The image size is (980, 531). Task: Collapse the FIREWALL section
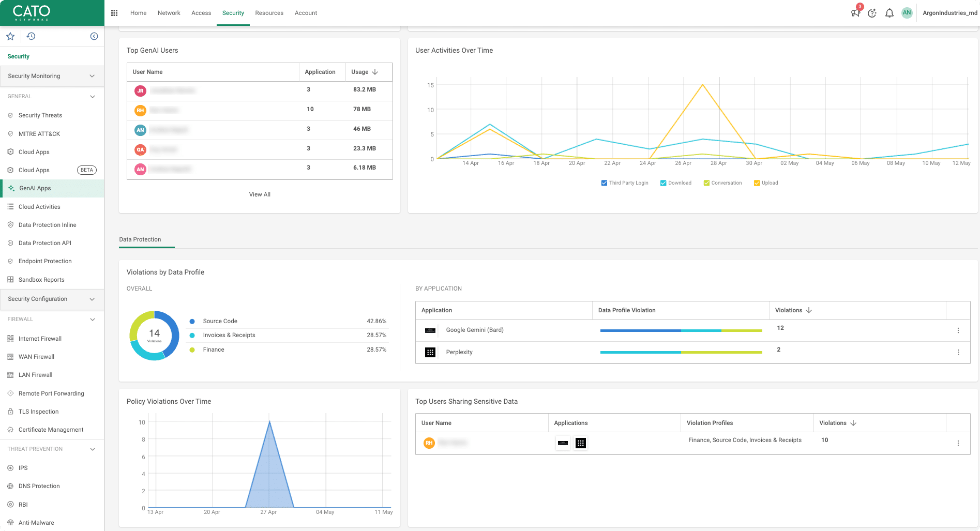click(93, 320)
